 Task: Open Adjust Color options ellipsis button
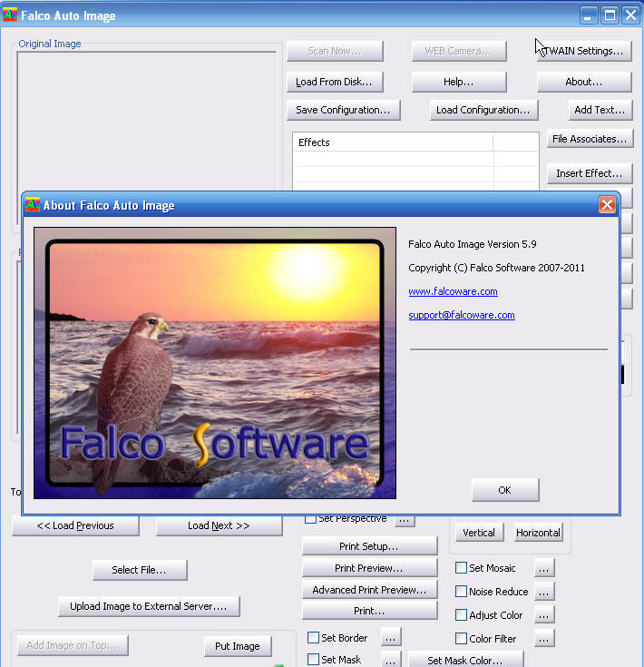coord(544,615)
